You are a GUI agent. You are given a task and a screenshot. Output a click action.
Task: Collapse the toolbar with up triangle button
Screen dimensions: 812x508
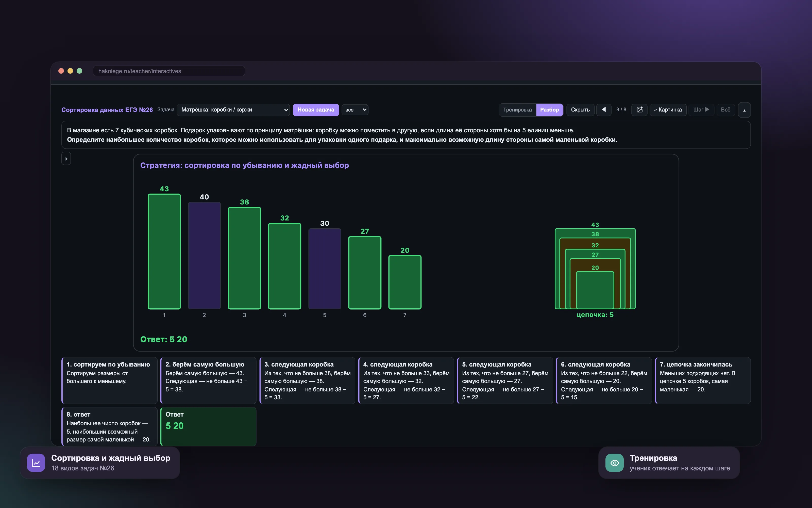744,110
